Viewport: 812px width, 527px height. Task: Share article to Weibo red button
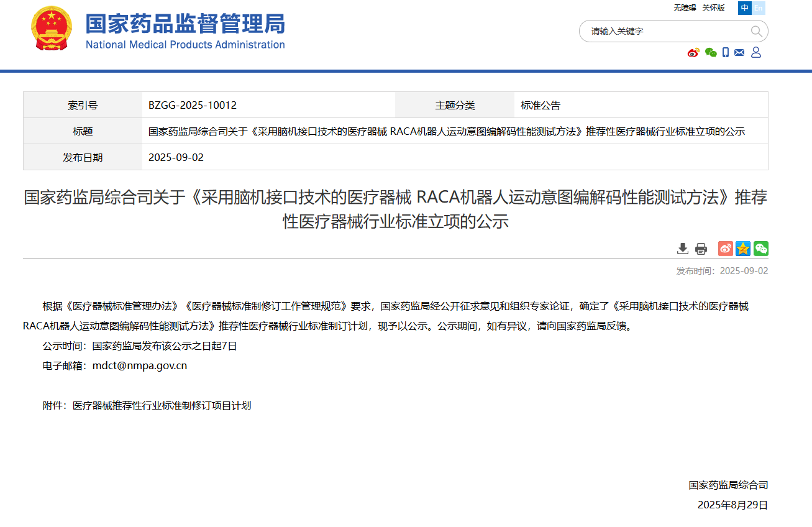coord(726,249)
